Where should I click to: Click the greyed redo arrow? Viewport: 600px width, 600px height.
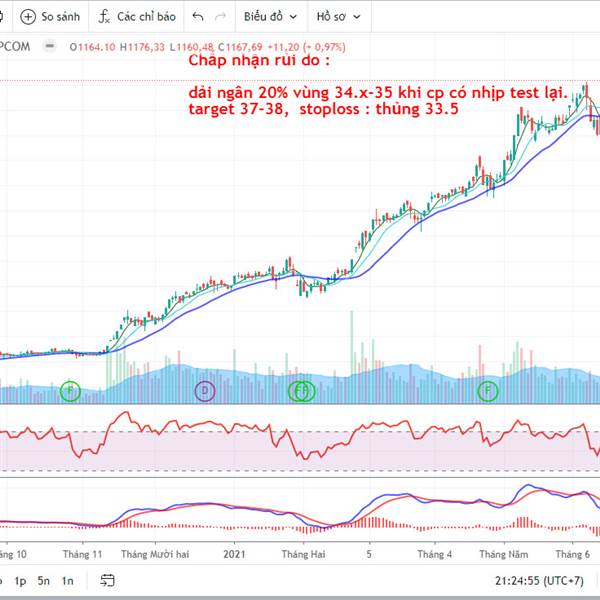pyautogui.click(x=220, y=17)
